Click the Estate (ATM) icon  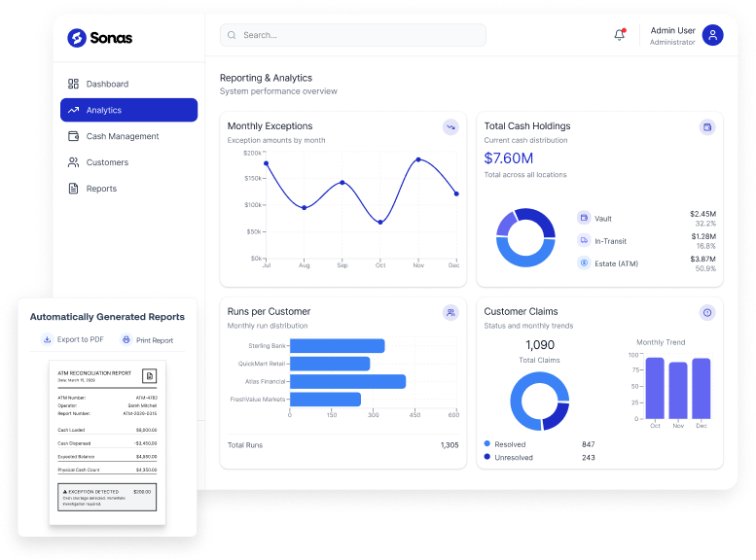[584, 262]
